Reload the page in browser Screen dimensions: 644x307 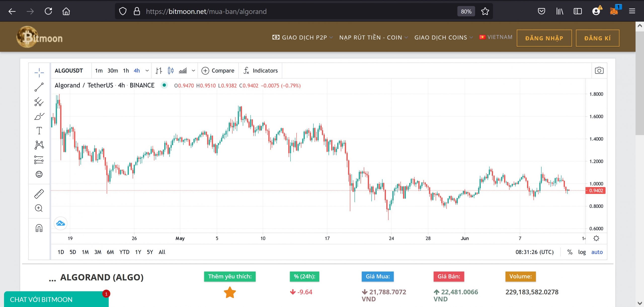tap(48, 11)
